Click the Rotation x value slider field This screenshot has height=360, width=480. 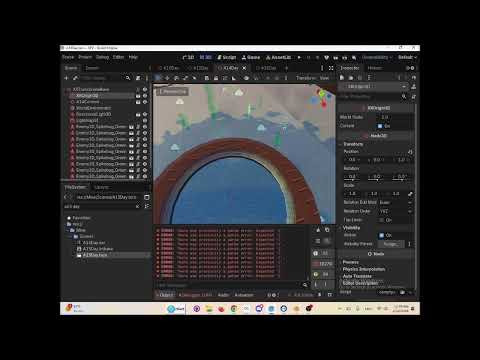353,177
